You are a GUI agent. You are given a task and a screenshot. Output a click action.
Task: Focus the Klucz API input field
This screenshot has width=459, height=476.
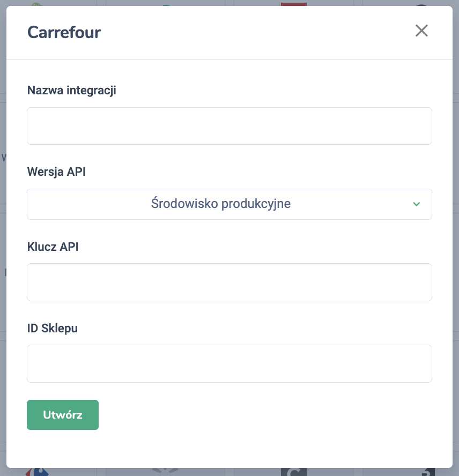pos(229,282)
